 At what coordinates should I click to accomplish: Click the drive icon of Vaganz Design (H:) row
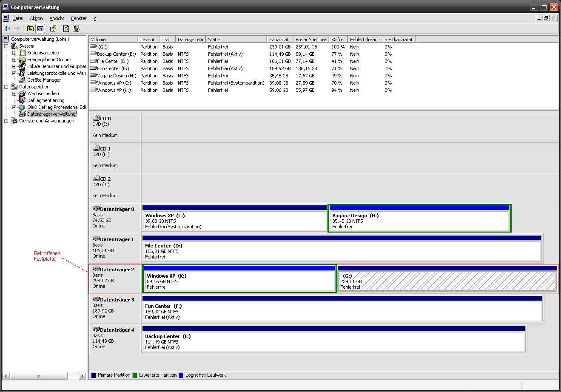pyautogui.click(x=94, y=76)
